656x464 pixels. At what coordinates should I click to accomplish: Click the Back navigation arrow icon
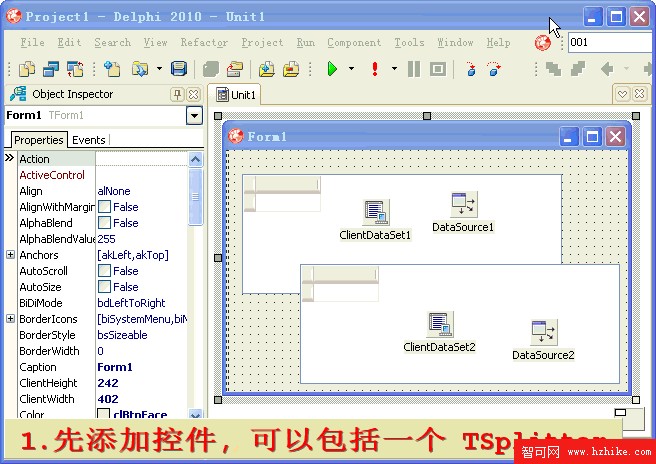pos(607,69)
